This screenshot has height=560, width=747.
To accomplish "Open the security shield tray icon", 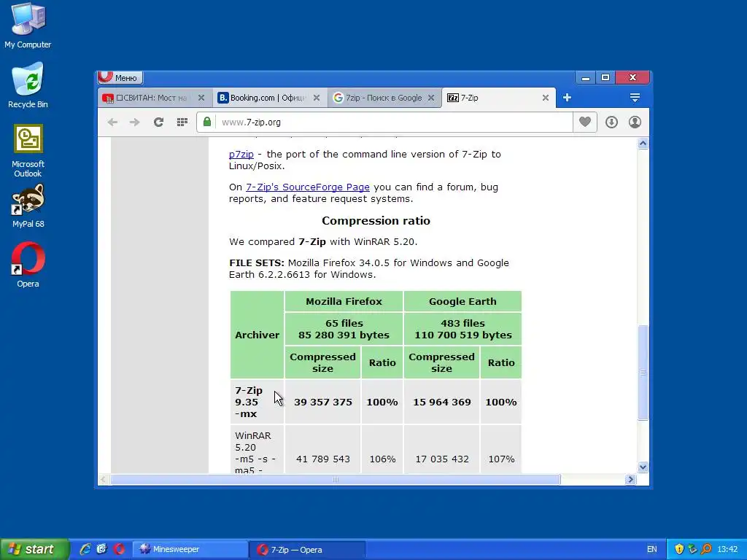I will [x=679, y=549].
